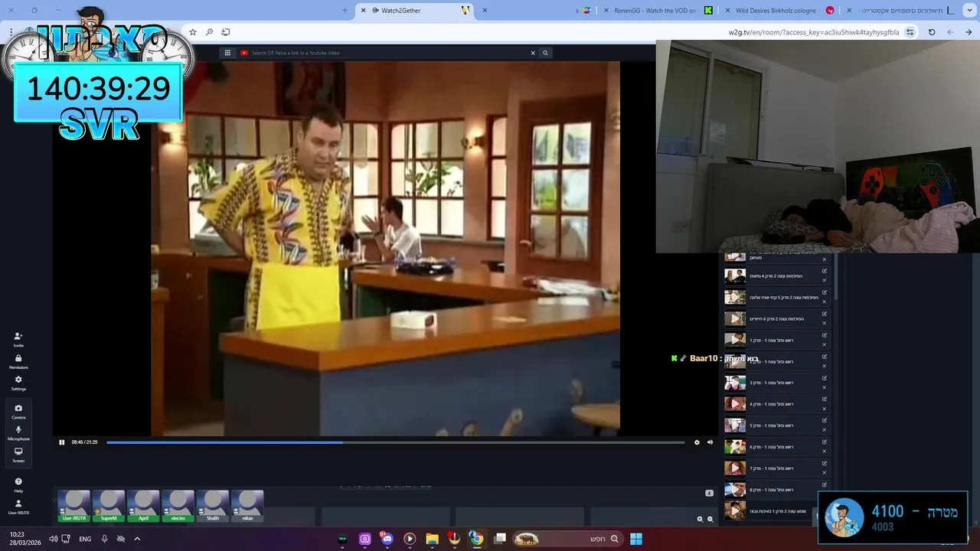Open a new browser tab
Screen dimensions: 980x551
pyautogui.click(x=345, y=10)
